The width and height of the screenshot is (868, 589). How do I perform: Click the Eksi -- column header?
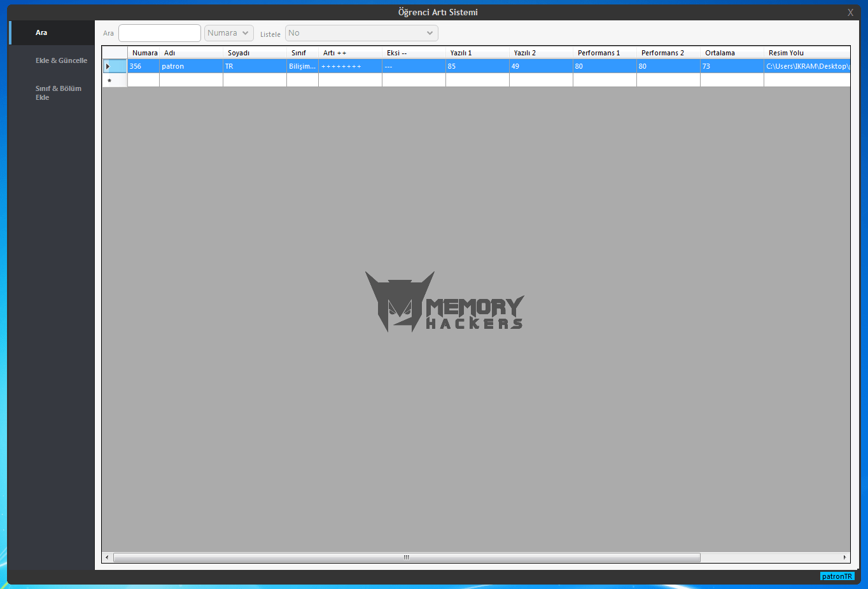(x=414, y=53)
